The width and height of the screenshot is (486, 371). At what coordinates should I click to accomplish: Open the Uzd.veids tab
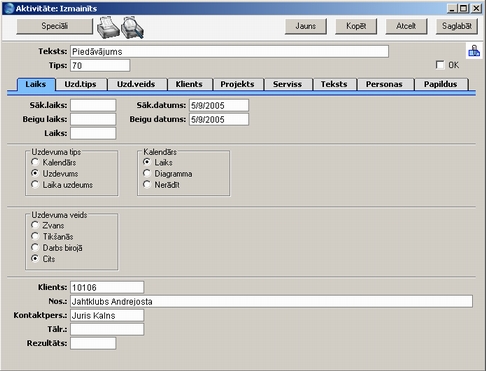[x=136, y=84]
